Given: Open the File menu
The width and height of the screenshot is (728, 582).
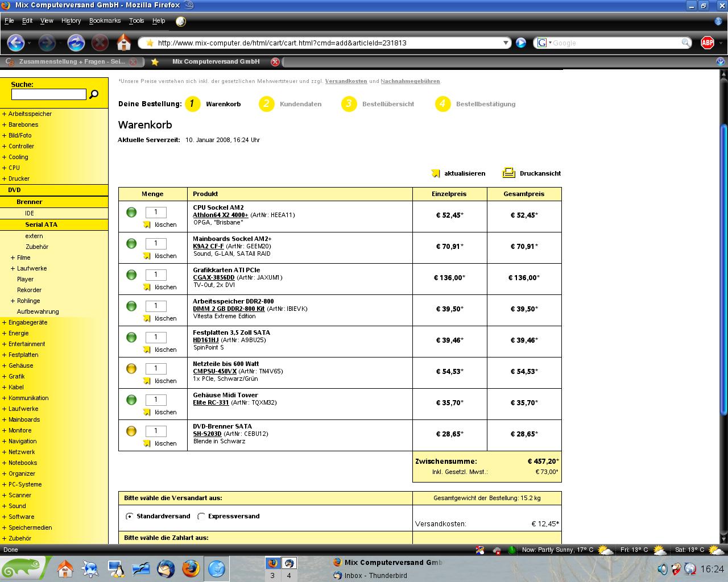Looking at the screenshot, I should (x=9, y=20).
